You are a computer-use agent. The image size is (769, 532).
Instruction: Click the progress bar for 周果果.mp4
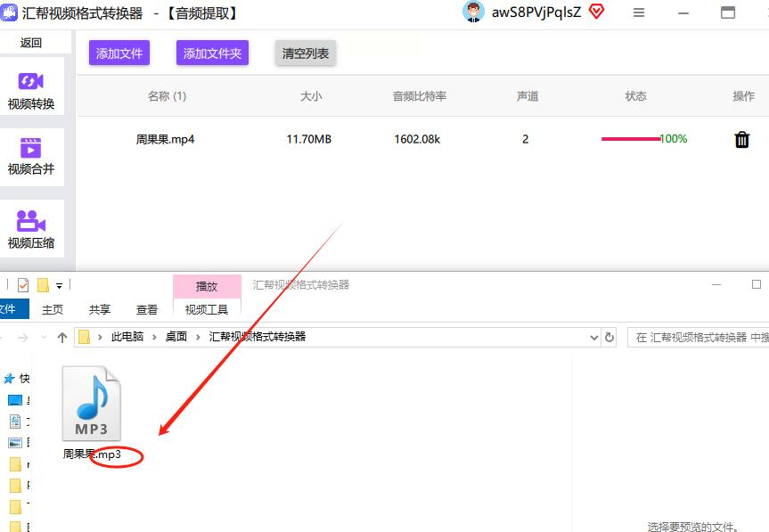[630, 139]
